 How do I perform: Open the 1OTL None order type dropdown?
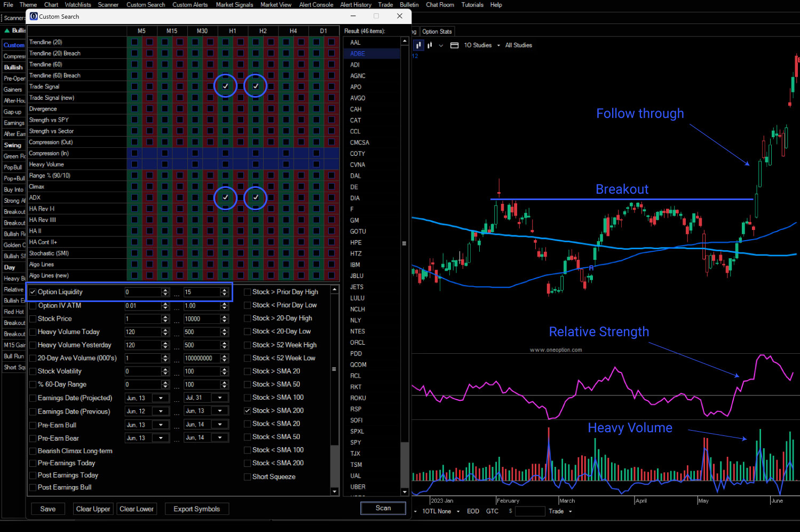[458, 511]
